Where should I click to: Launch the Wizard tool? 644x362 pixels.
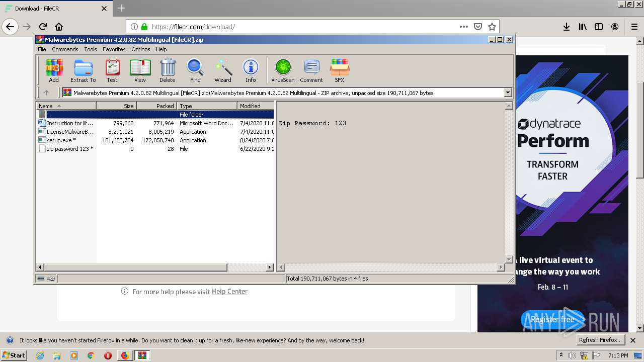click(x=223, y=70)
